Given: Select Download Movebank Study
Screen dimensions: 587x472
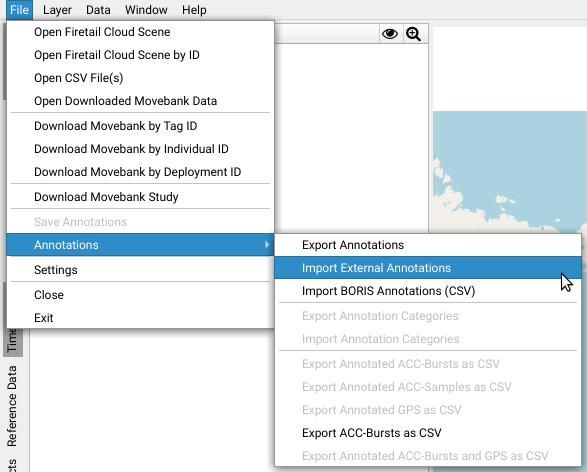Looking at the screenshot, I should pyautogui.click(x=140, y=197).
